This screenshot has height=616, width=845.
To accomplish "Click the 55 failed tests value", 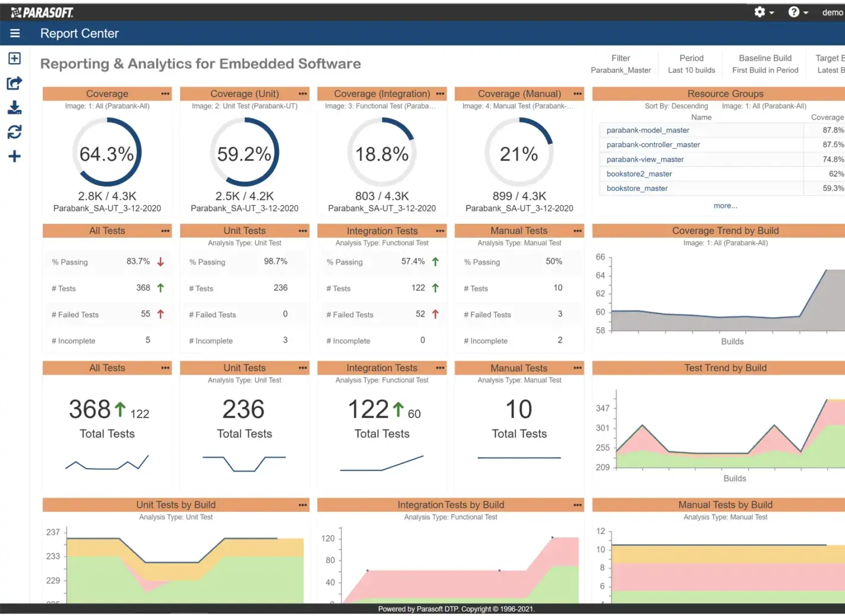I will pos(146,314).
